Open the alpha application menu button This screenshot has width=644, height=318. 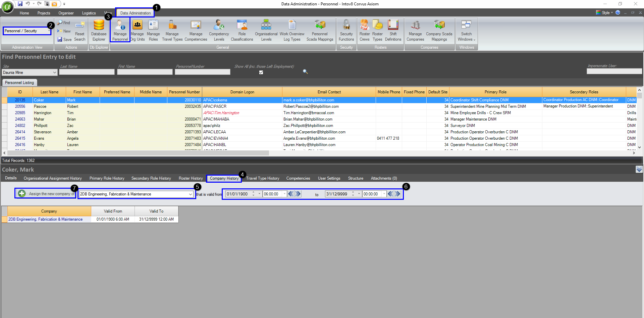[x=7, y=7]
